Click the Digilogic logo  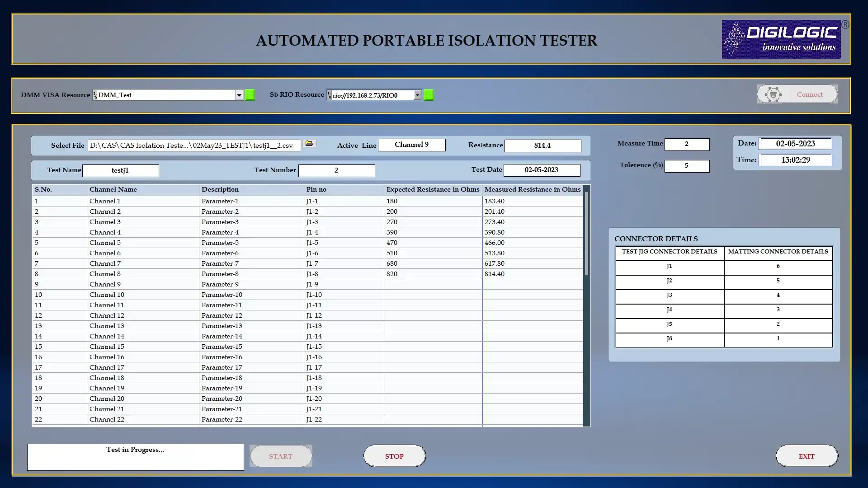[x=781, y=39]
